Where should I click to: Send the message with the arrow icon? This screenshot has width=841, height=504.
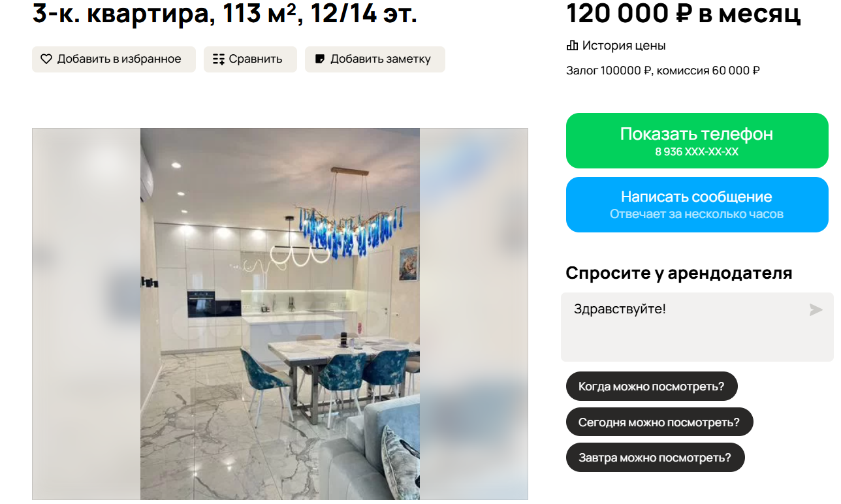click(x=816, y=309)
